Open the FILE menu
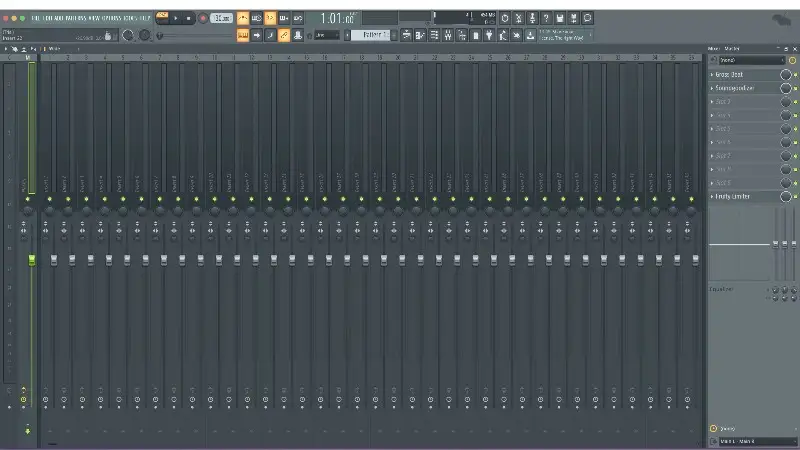Viewport: 800px width, 450px height. point(36,18)
